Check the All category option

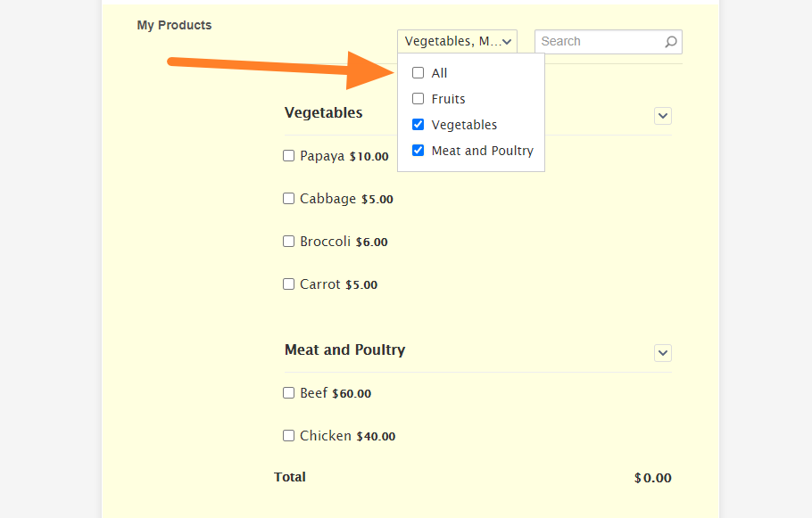(418, 73)
